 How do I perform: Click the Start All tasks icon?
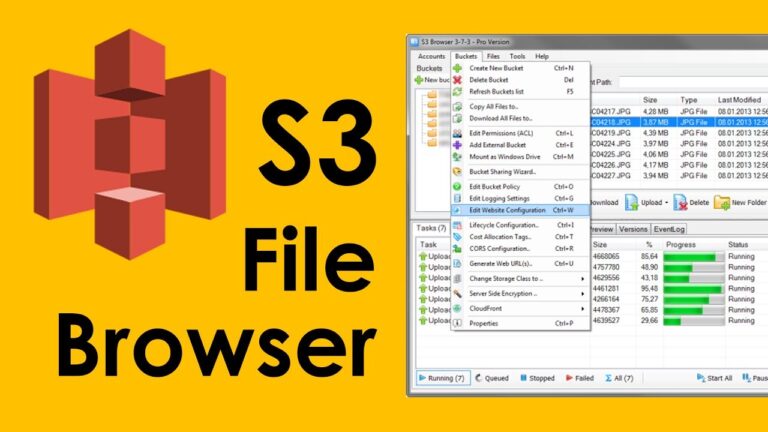[x=701, y=378]
